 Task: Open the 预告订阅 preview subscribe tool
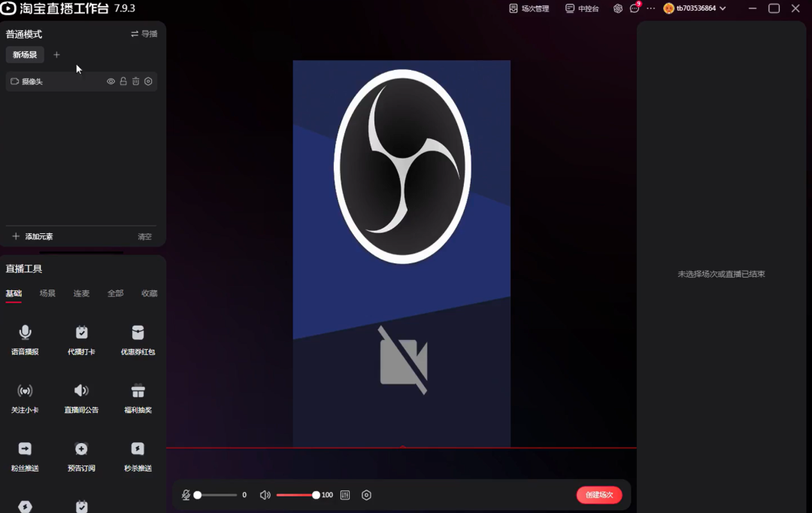pyautogui.click(x=81, y=456)
